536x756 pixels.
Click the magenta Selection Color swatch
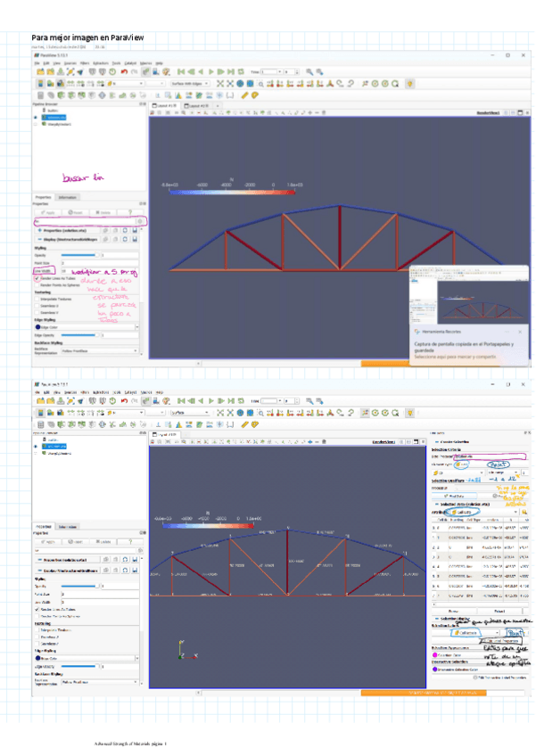[x=435, y=654]
